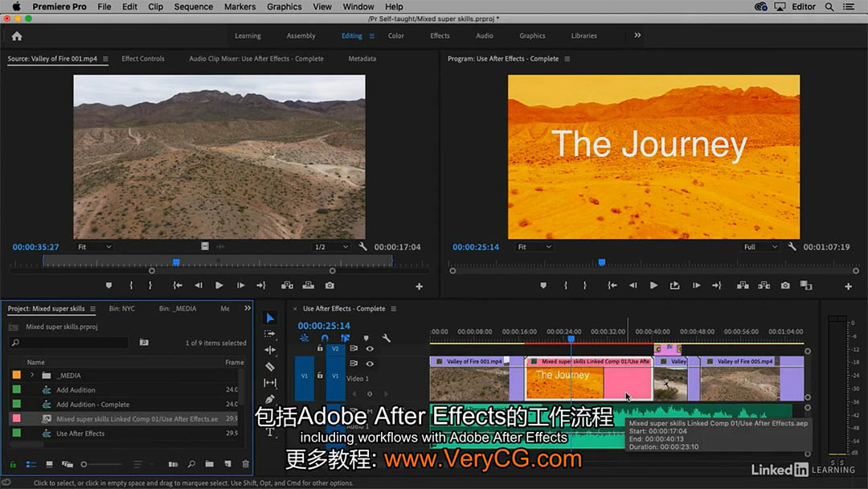
Task: Export frame in the Program monitor
Action: [785, 286]
